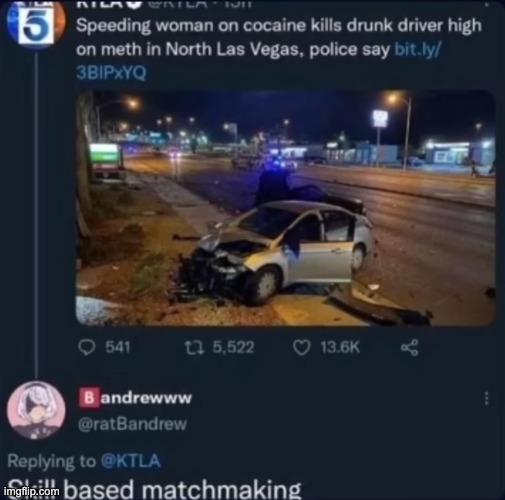Click the imgflip.com watermark
Viewport: 505px width, 500px height.
point(31,491)
